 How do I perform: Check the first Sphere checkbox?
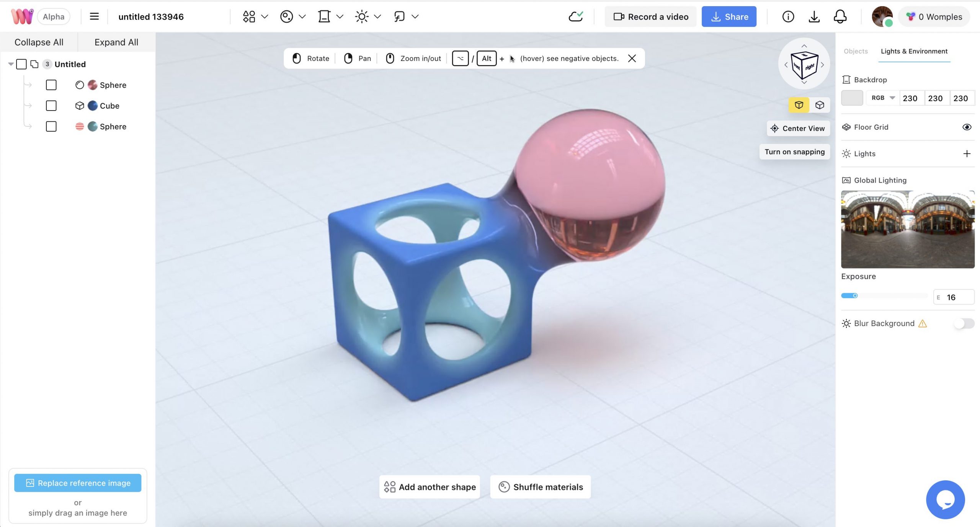click(x=51, y=85)
